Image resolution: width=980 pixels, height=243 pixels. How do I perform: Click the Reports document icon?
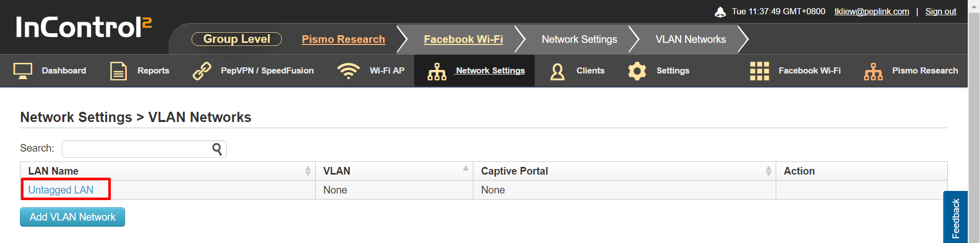[118, 71]
